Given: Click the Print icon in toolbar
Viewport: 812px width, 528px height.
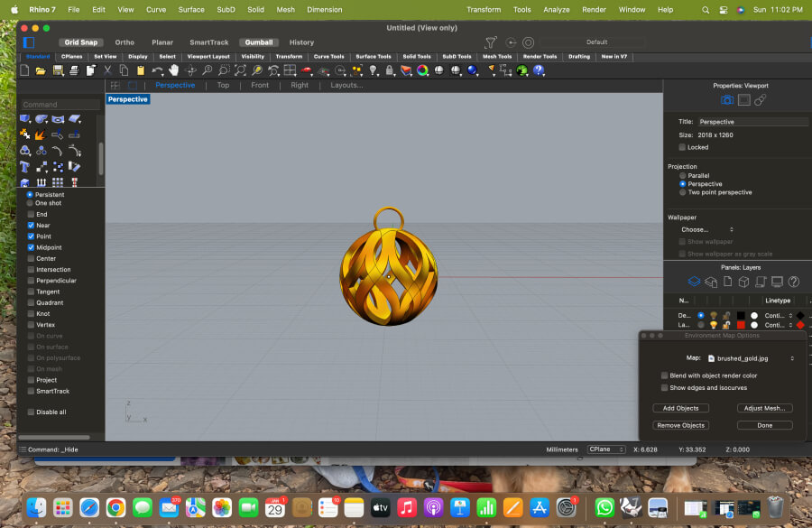Looking at the screenshot, I should [x=74, y=70].
